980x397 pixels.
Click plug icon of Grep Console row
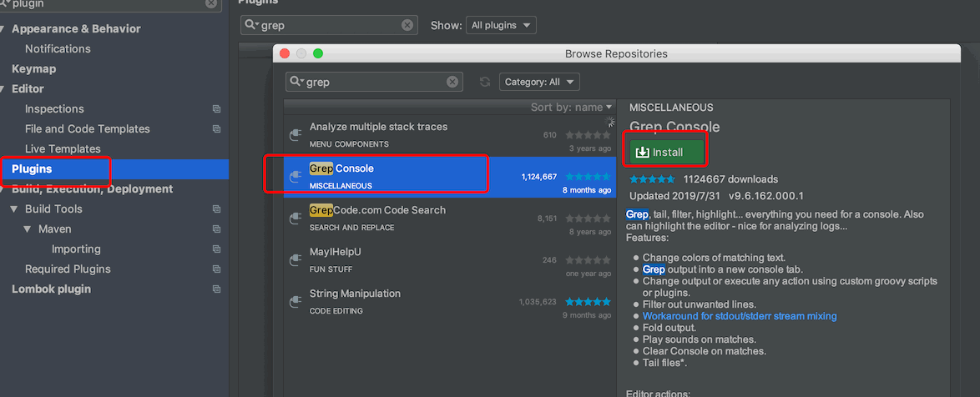(x=296, y=178)
